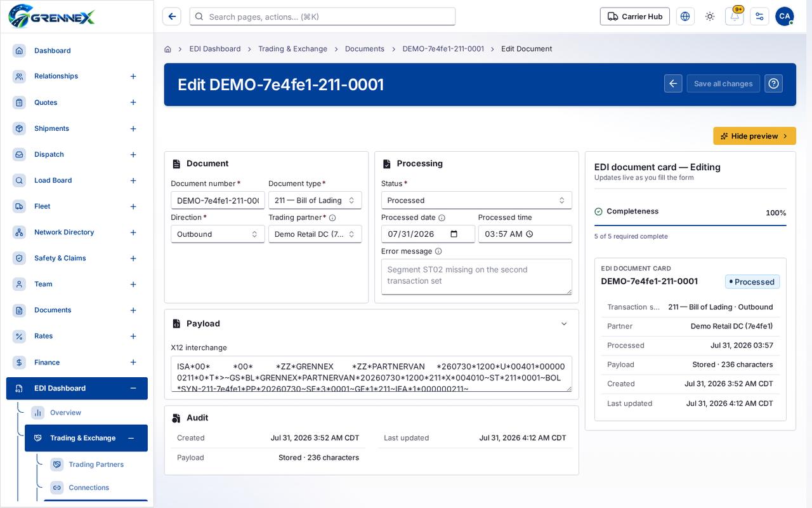The image size is (812, 508).
Task: Click the back arrow button in top bar
Action: pos(172,17)
